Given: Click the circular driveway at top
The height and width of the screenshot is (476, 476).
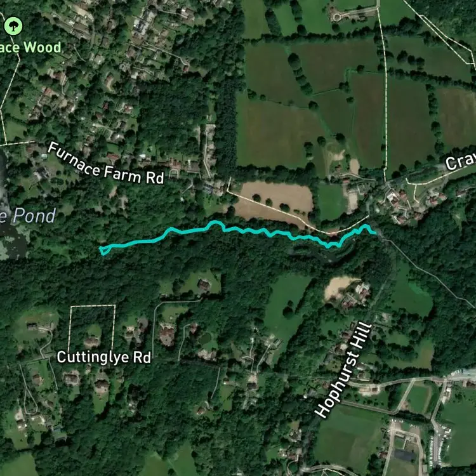Looking at the screenshot, I should [x=336, y=17].
